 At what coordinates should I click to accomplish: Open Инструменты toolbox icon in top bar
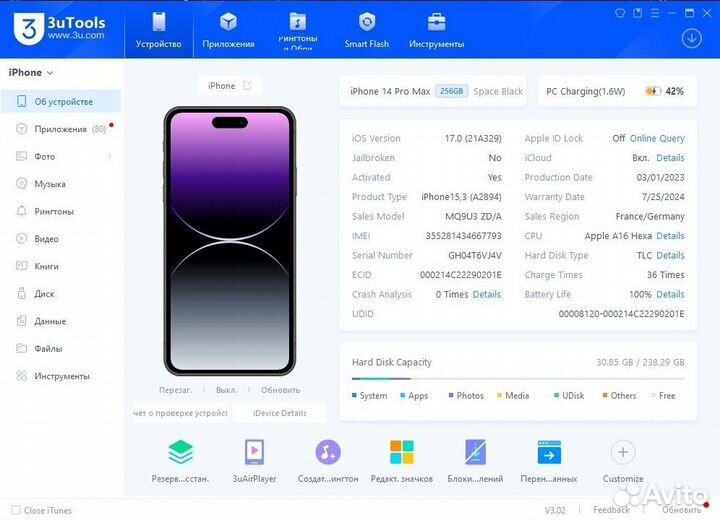pyautogui.click(x=436, y=22)
